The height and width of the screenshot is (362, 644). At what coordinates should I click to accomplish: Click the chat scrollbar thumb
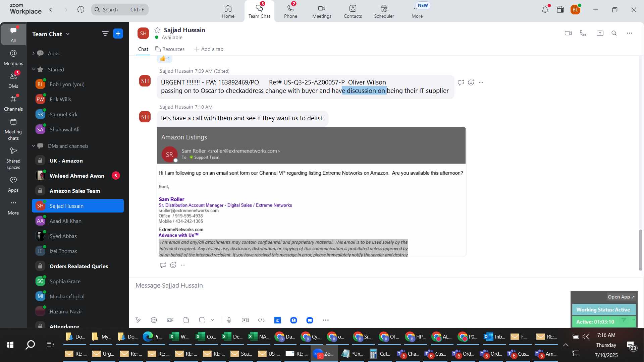pos(640,250)
